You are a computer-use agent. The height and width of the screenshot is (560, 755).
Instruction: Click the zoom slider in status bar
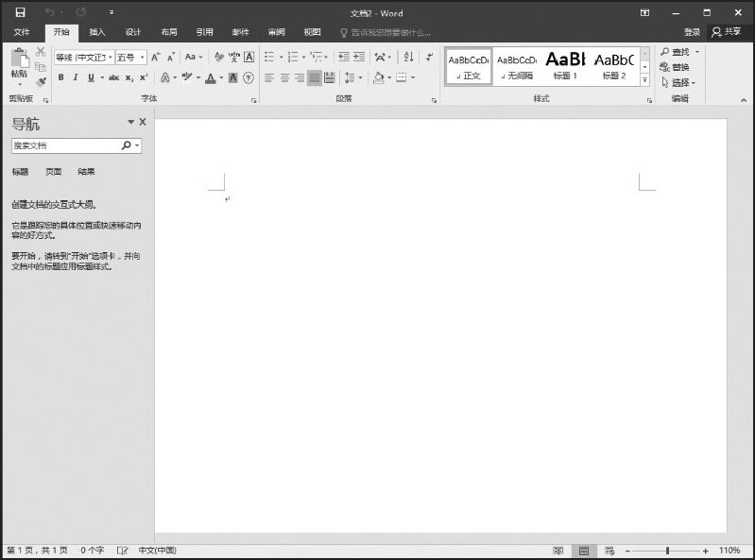click(667, 551)
